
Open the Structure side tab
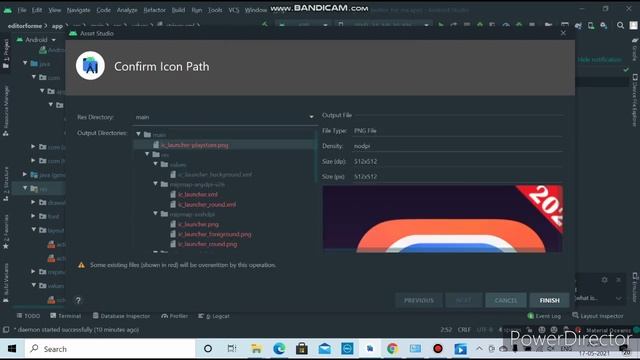pos(6,184)
